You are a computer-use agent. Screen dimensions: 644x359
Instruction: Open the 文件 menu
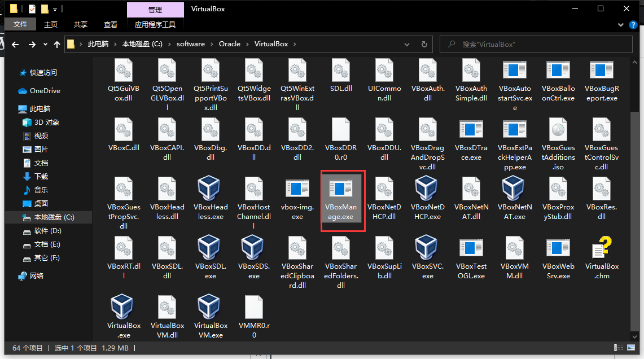pos(20,25)
